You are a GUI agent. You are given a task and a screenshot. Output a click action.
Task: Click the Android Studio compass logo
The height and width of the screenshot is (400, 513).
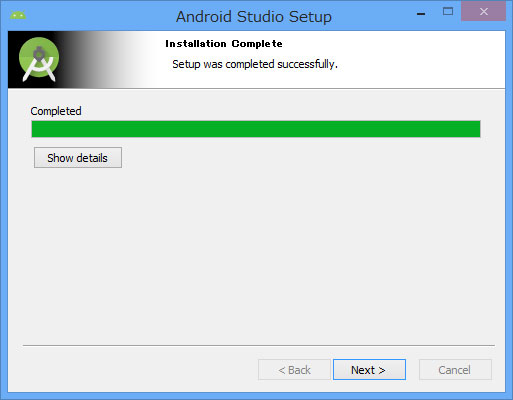pyautogui.click(x=39, y=59)
